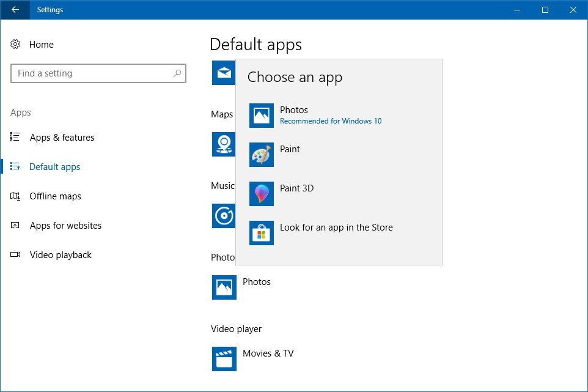
Task: Open Apps for websites settings
Action: pyautogui.click(x=65, y=226)
